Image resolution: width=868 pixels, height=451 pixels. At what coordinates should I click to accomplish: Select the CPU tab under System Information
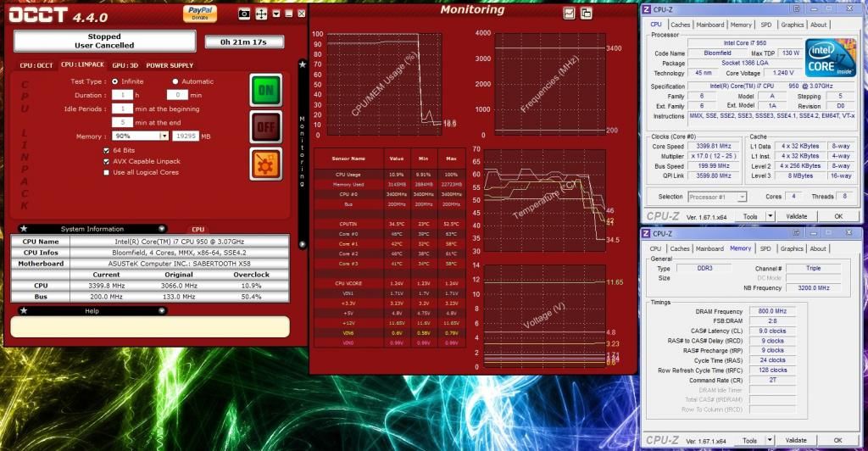point(198,229)
